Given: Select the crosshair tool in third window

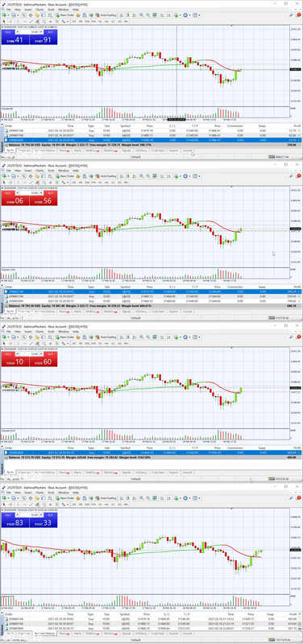Looking at the screenshot, I should [10, 343].
